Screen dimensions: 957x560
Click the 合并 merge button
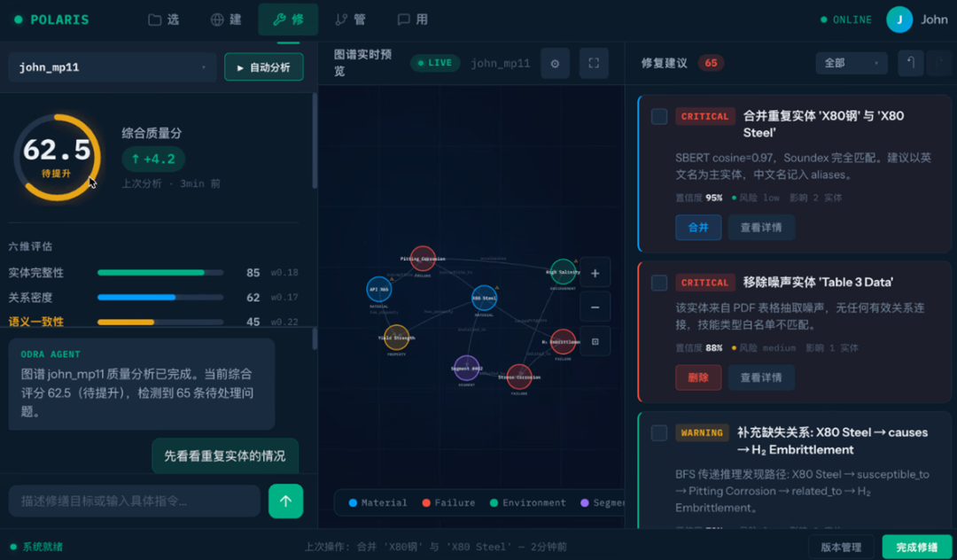(x=698, y=228)
